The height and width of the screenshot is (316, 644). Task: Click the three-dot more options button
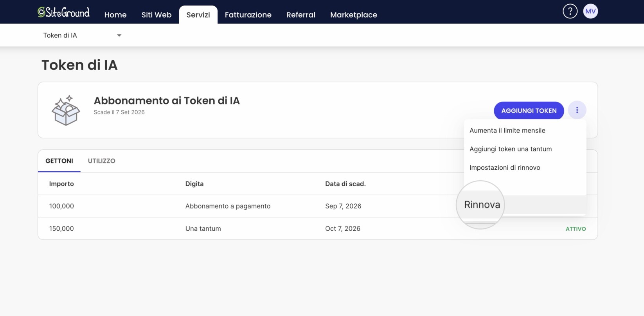[577, 110]
